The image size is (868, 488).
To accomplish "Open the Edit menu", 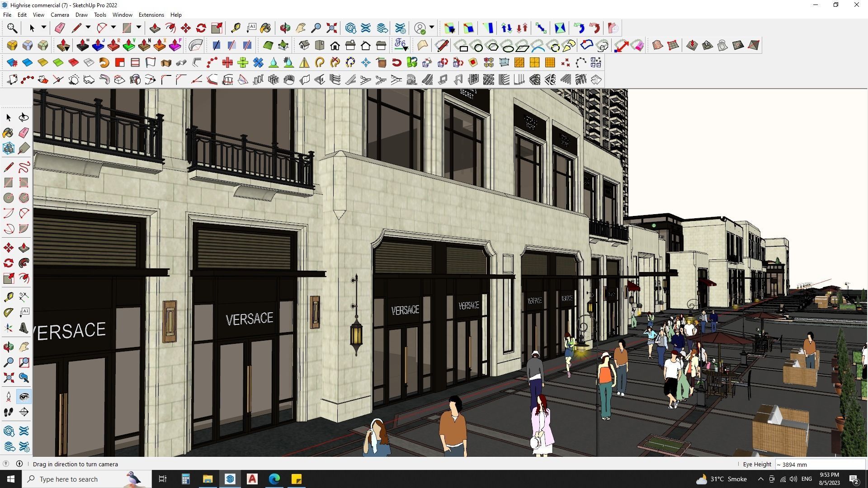I will (x=22, y=15).
